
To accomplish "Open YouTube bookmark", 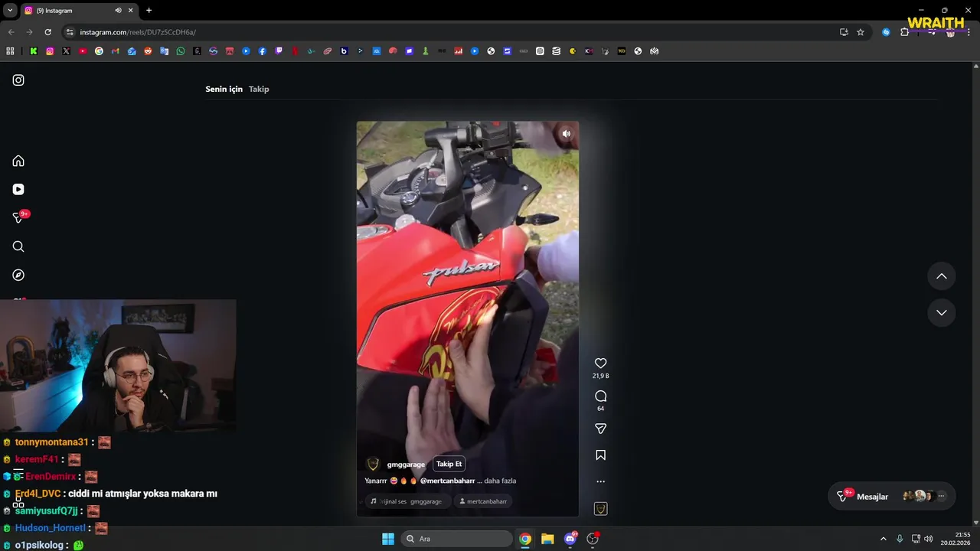I will point(83,51).
